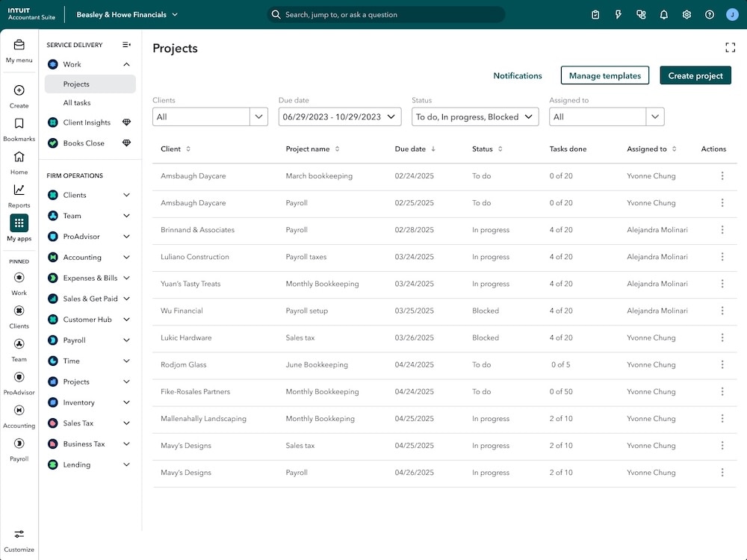
Task: Click the help question mark icon
Action: coord(709,13)
